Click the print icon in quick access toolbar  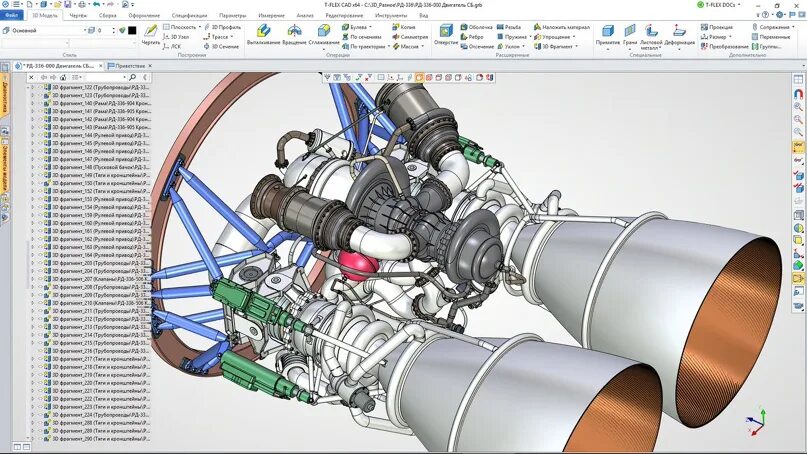(82, 4)
